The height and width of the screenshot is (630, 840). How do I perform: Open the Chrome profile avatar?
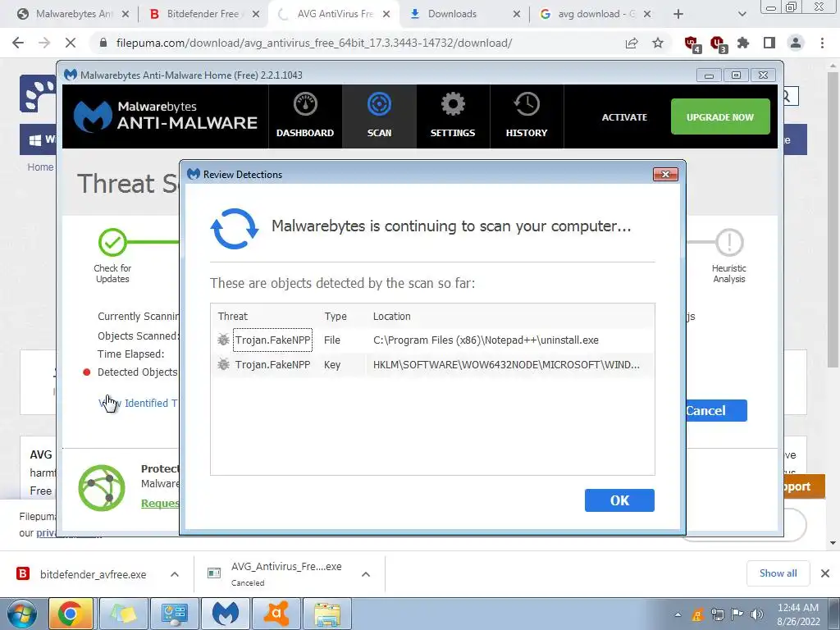click(x=796, y=43)
